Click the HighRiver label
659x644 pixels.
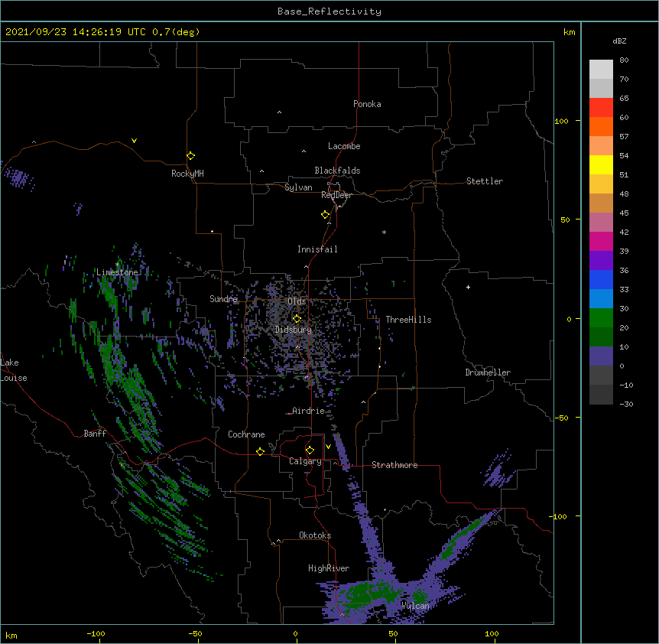coord(329,568)
